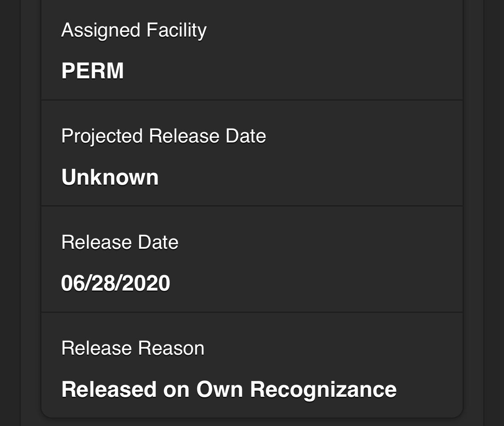Viewport: 504px width, 426px height.
Task: Select the "Released on Own Recognizance" text
Action: 229,389
